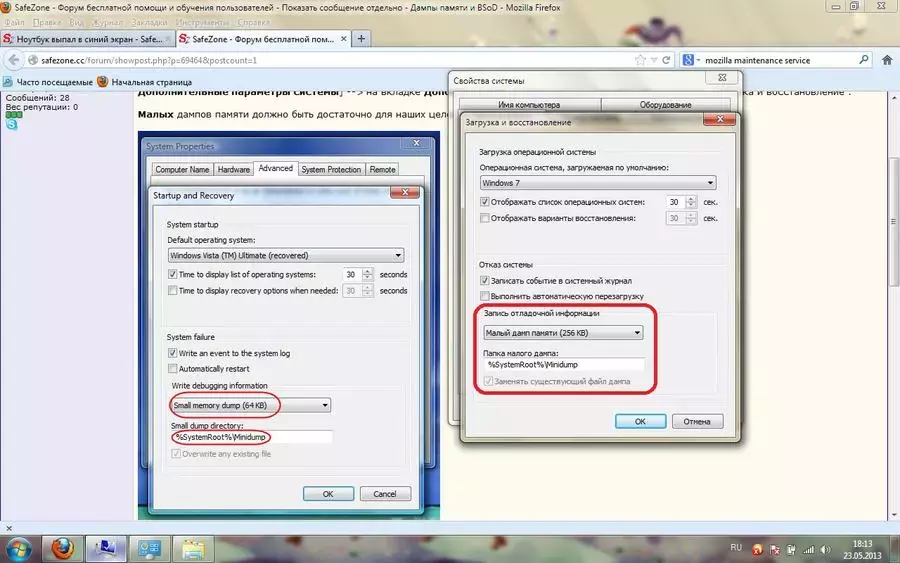
Task: Toggle 'Отображать варианты восстановления' checkbox
Action: pos(484,218)
